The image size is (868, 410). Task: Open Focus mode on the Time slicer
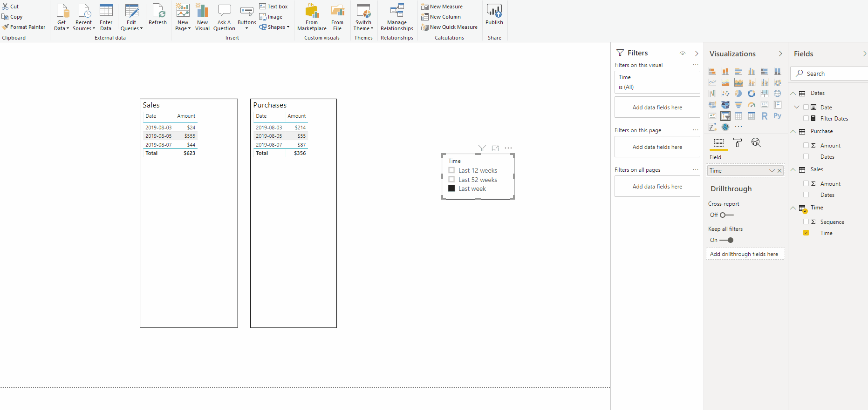pyautogui.click(x=495, y=148)
